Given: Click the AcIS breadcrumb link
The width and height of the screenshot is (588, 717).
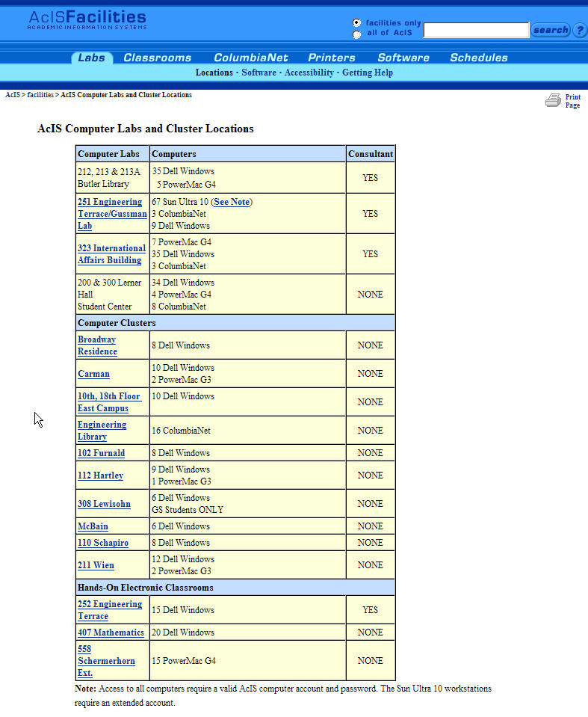Looking at the screenshot, I should pyautogui.click(x=13, y=95).
